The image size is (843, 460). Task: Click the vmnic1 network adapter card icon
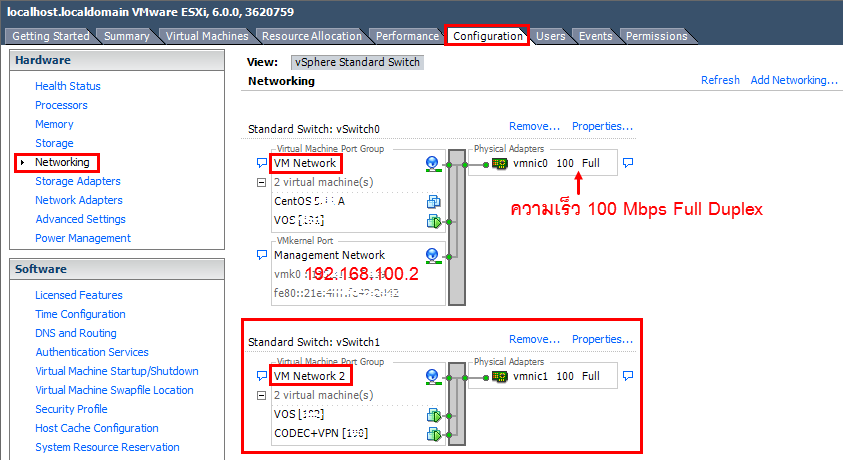500,377
